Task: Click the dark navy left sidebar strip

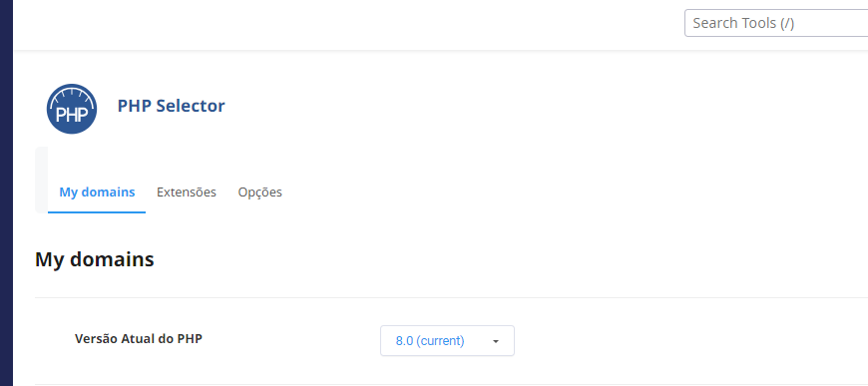Action: coord(6,193)
